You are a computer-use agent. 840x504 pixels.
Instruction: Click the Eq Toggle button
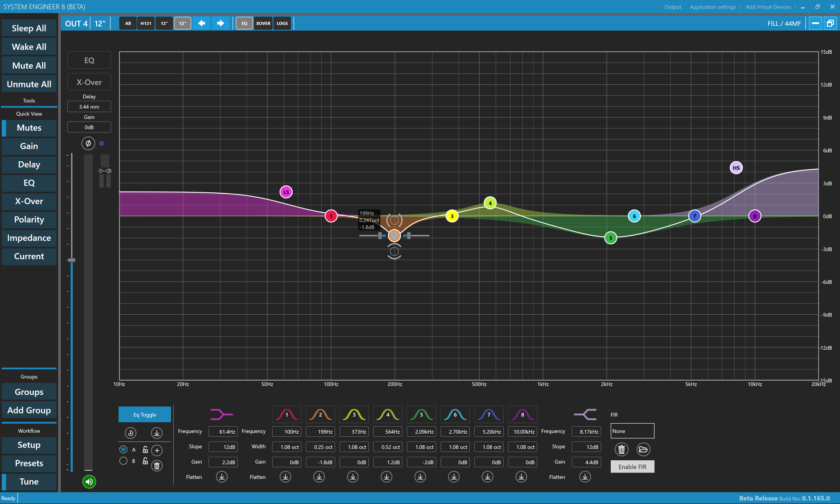point(145,415)
